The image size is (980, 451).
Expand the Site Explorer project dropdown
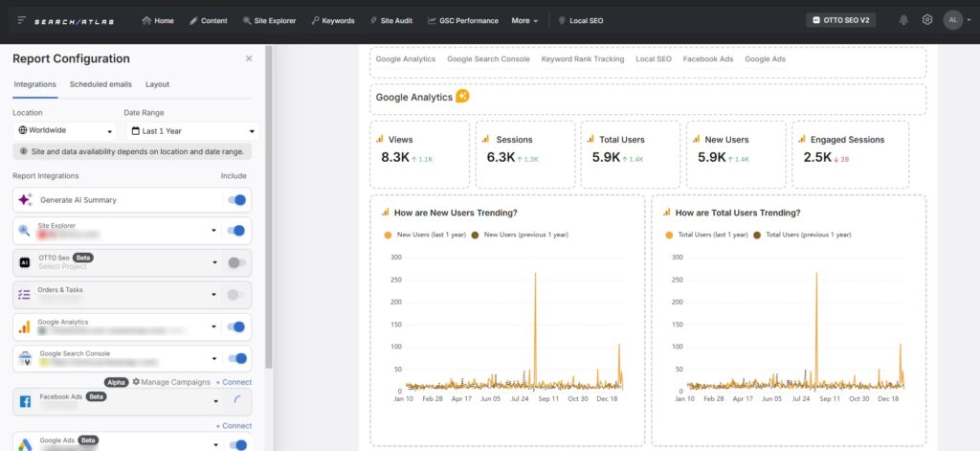click(213, 231)
